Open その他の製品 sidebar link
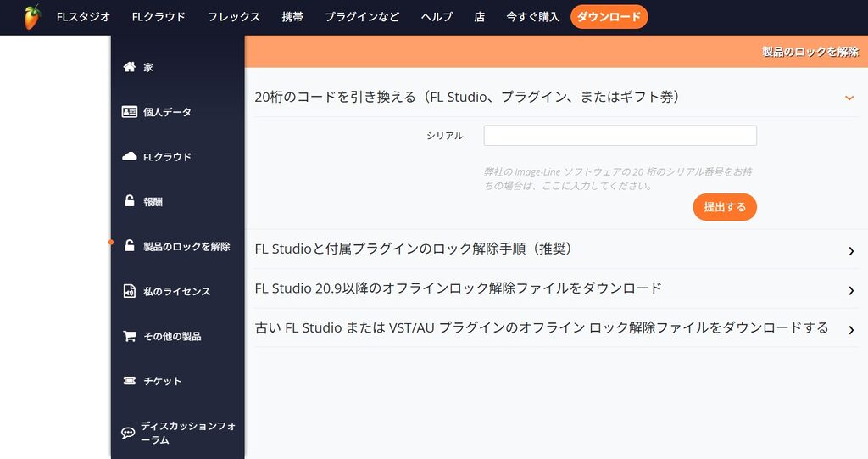The height and width of the screenshot is (459, 868). [172, 337]
